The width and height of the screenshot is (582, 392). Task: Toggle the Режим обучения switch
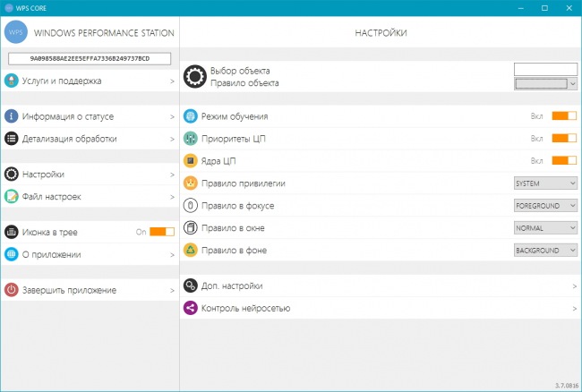(564, 115)
